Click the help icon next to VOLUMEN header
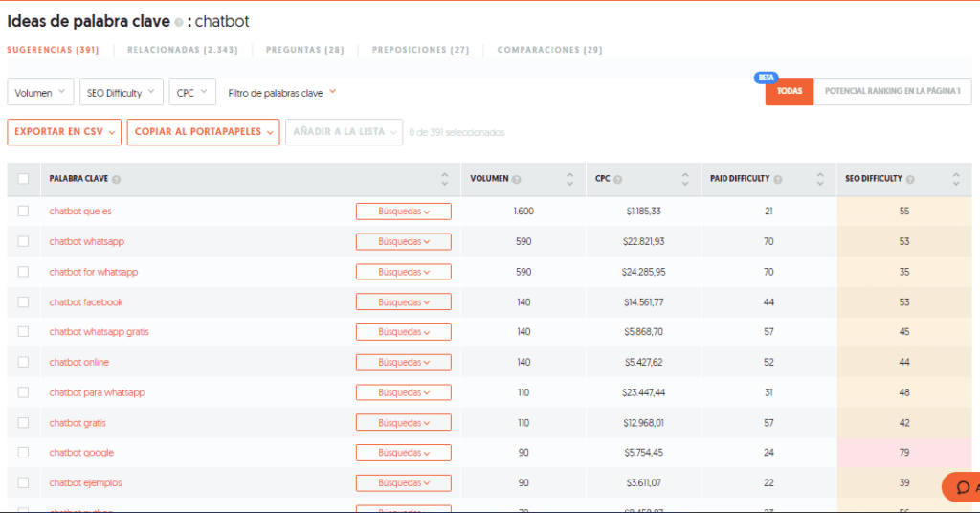Image resolution: width=980 pixels, height=513 pixels. [x=516, y=179]
